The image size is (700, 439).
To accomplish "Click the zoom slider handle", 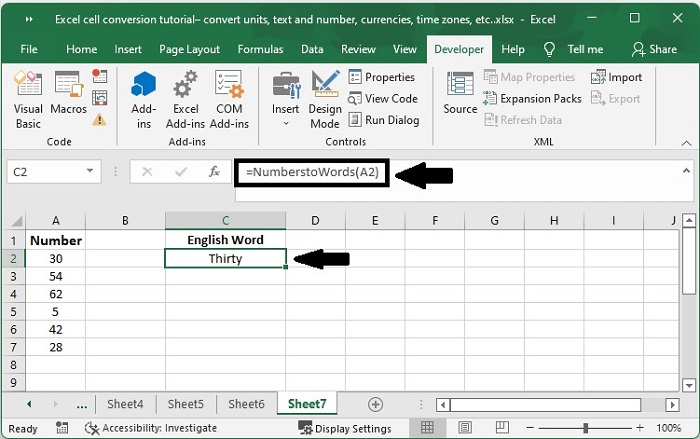I will coord(585,428).
